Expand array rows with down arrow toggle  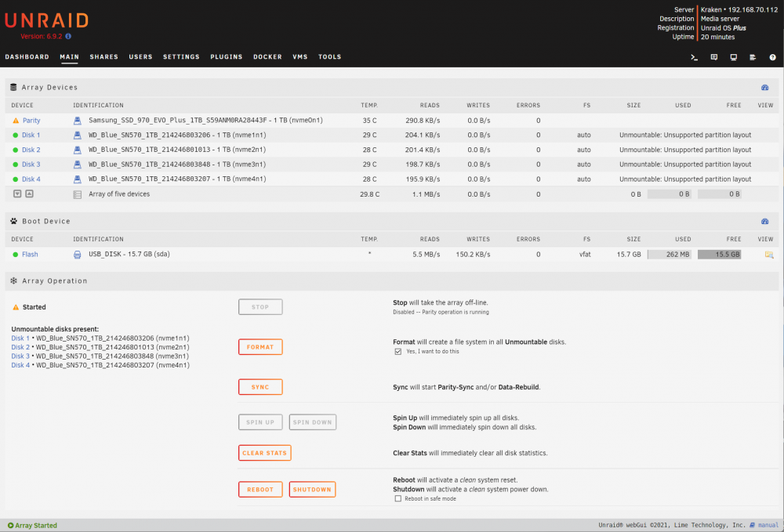pyautogui.click(x=17, y=194)
